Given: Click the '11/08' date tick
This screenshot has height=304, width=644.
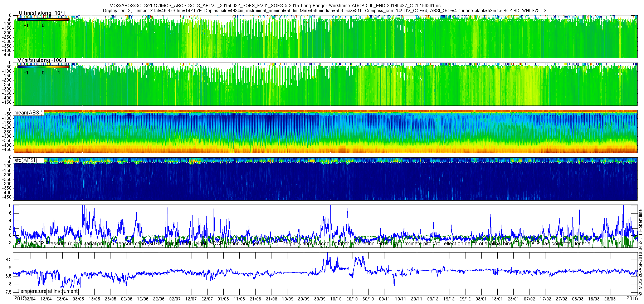Looking at the screenshot, I should (239, 299).
